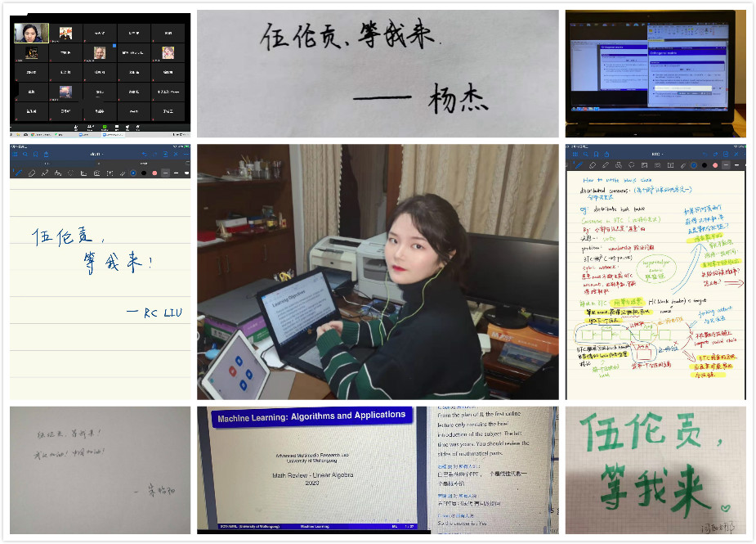Screen dimensions: 756x544
Task: Close the document with the X in left notes app
Action: click(174, 154)
